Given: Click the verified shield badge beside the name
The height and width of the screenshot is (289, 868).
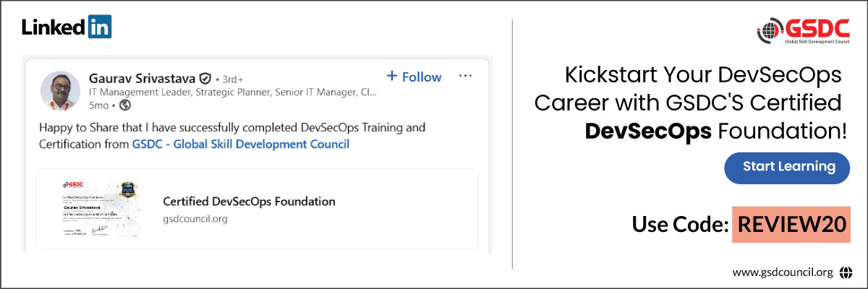Looking at the screenshot, I should click(205, 78).
